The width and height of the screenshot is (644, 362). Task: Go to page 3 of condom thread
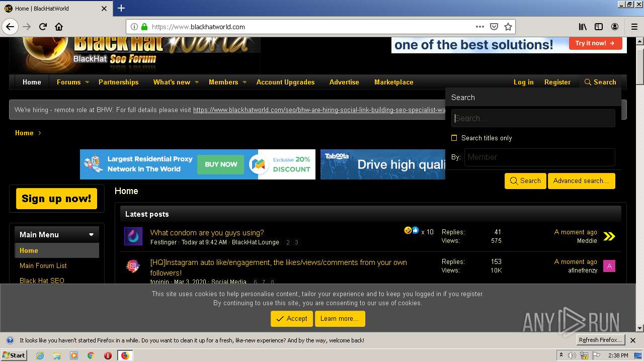pyautogui.click(x=296, y=242)
